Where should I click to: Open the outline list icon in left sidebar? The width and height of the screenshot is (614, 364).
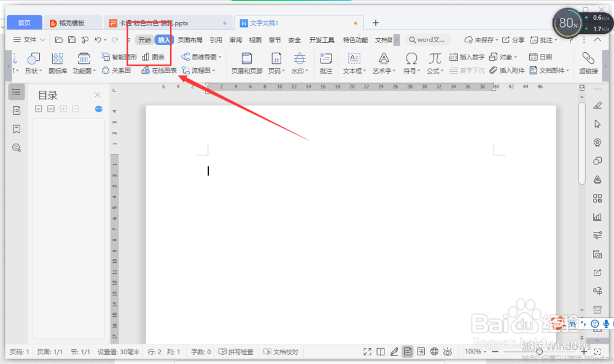pyautogui.click(x=17, y=92)
